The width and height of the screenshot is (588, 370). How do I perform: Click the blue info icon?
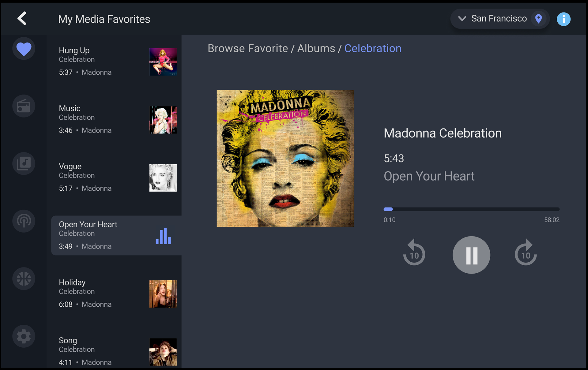pyautogui.click(x=563, y=19)
